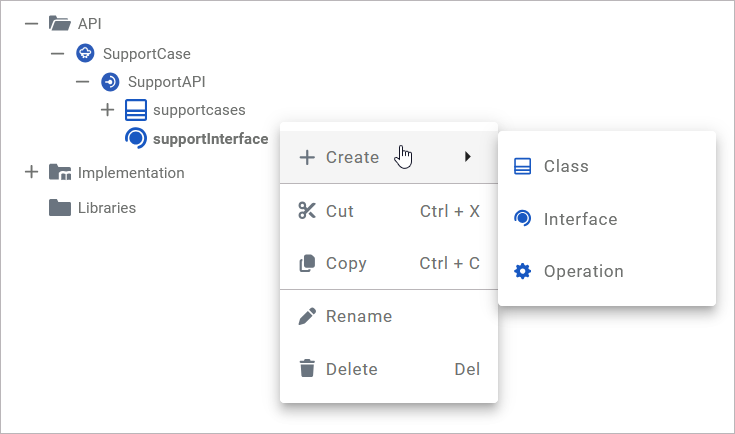Click the SupportCase node icon

(85, 53)
